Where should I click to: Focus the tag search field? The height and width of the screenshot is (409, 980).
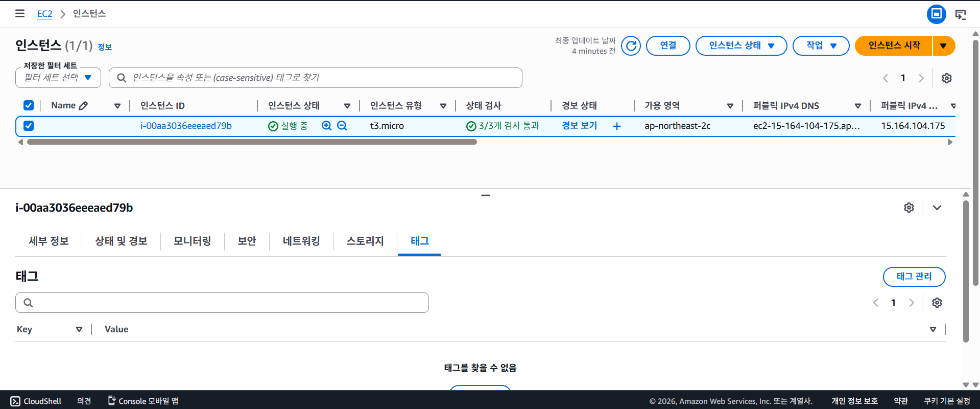222,303
